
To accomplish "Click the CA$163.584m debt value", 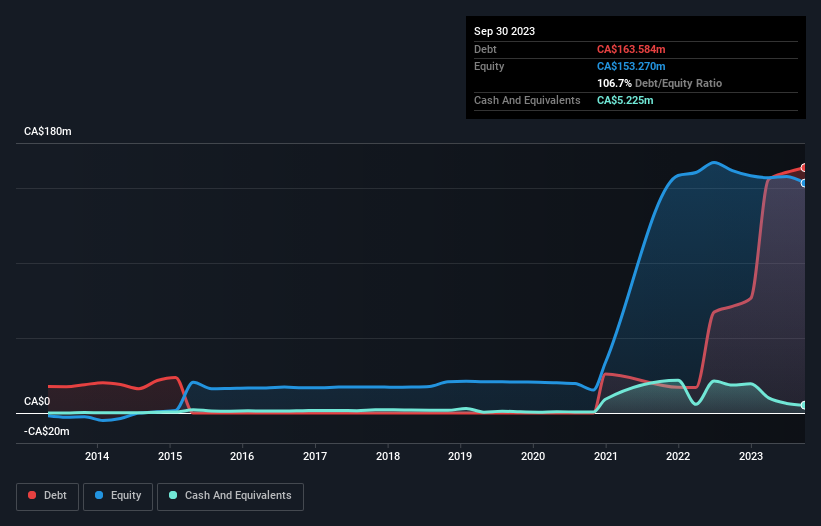I will [x=631, y=49].
